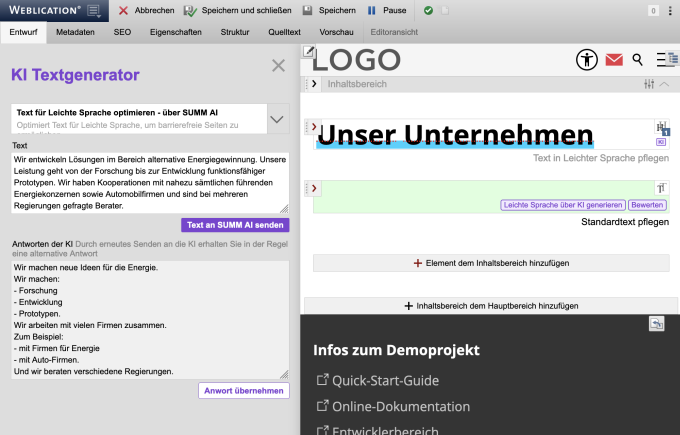Click the green checkmark status icon
The image size is (680, 435).
click(428, 10)
